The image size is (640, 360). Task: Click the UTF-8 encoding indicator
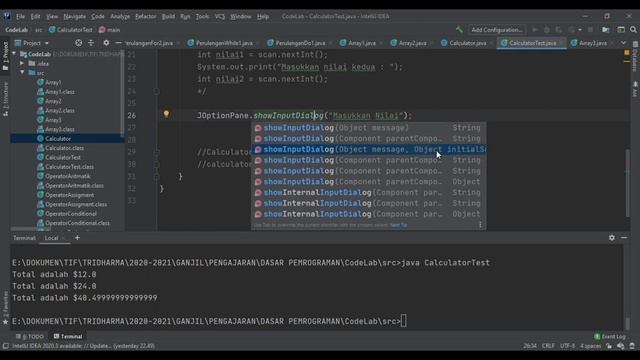pyautogui.click(x=567, y=346)
